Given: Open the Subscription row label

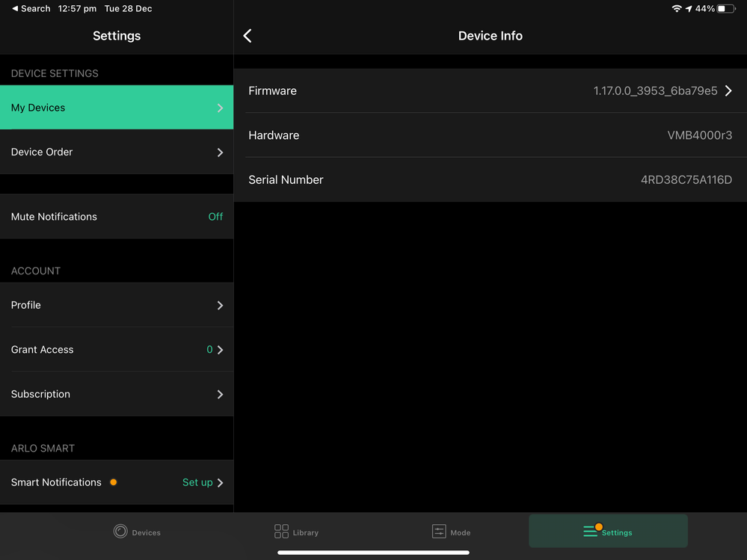Looking at the screenshot, I should (x=40, y=394).
